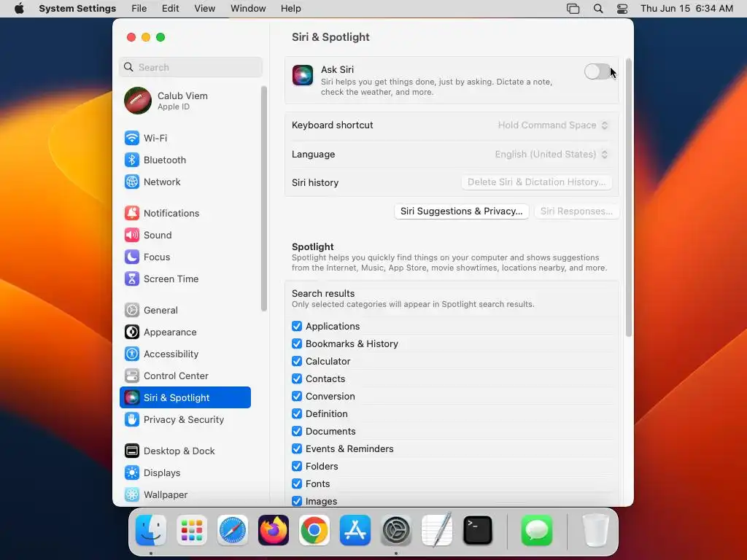
Task: Open the Control Center icon in sidebar
Action: [x=132, y=376]
